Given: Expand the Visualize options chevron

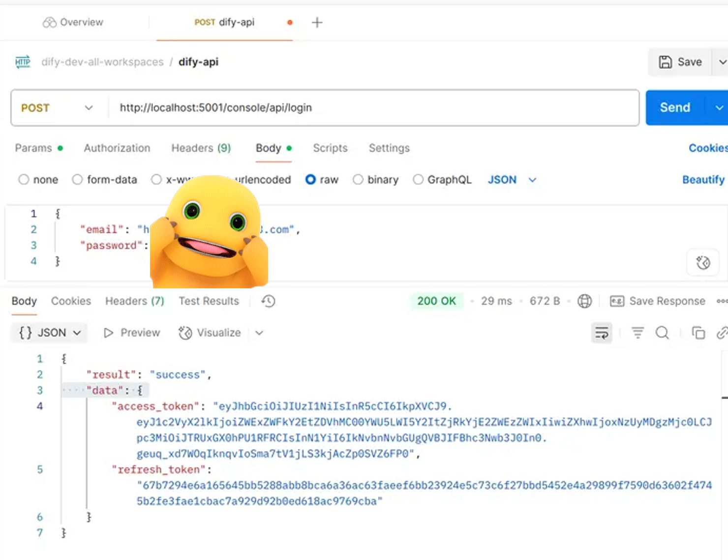Looking at the screenshot, I should tap(259, 333).
